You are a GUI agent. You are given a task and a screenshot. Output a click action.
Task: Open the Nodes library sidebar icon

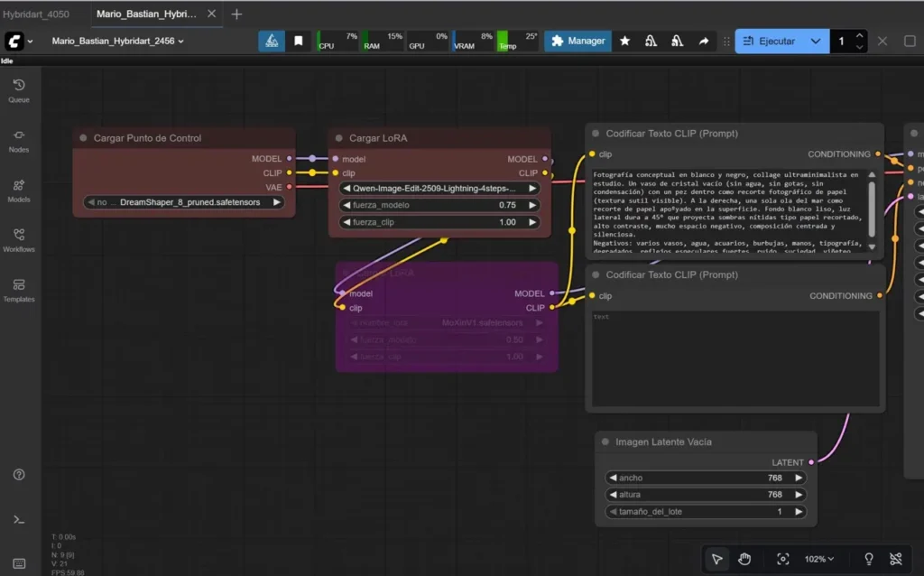coord(19,139)
